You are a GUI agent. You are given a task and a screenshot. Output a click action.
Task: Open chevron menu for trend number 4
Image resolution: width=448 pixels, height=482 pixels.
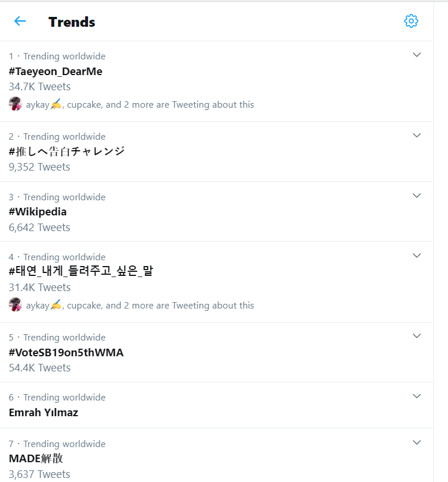tap(417, 256)
